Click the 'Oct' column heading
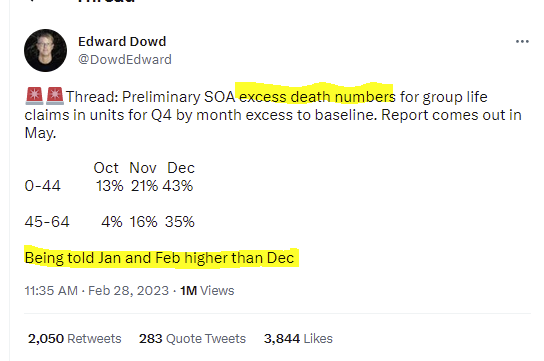Image resolution: width=544 pixels, height=361 pixels. pos(106,168)
